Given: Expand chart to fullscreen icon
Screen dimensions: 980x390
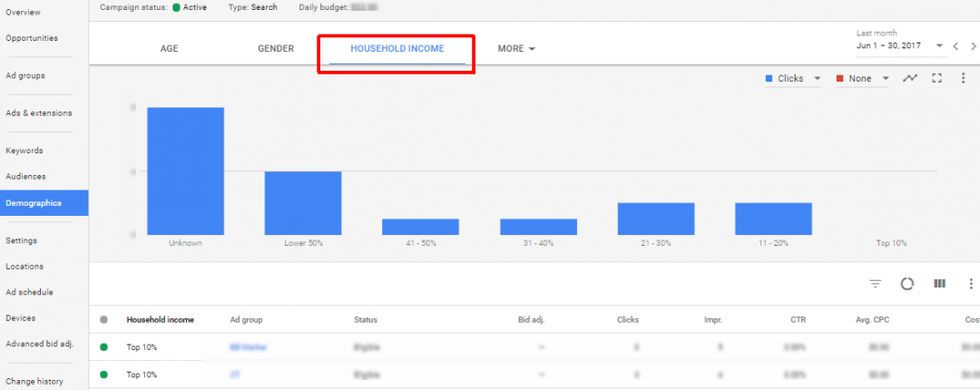Looking at the screenshot, I should 936,78.
